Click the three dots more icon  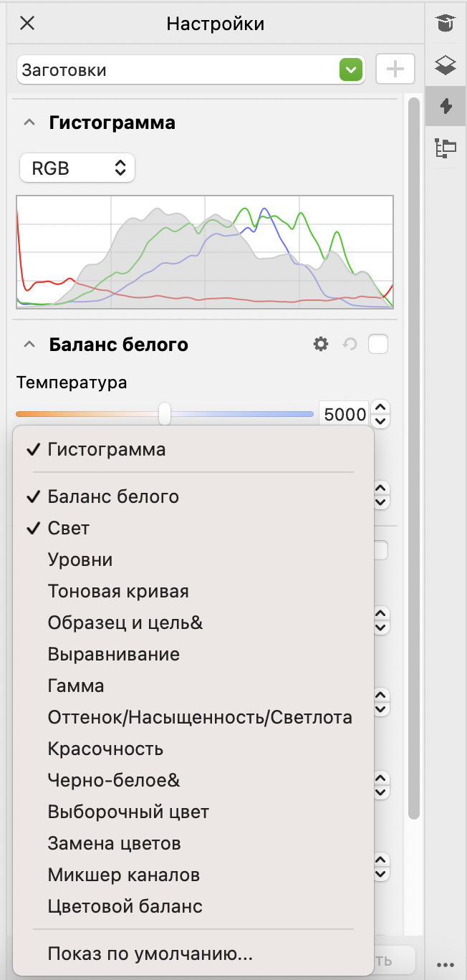446,964
